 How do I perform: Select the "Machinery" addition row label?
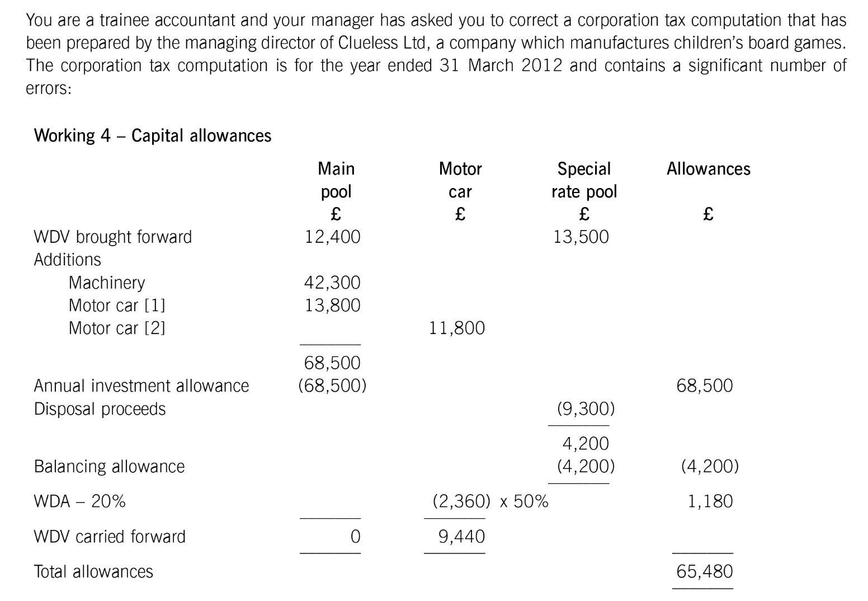(x=107, y=283)
